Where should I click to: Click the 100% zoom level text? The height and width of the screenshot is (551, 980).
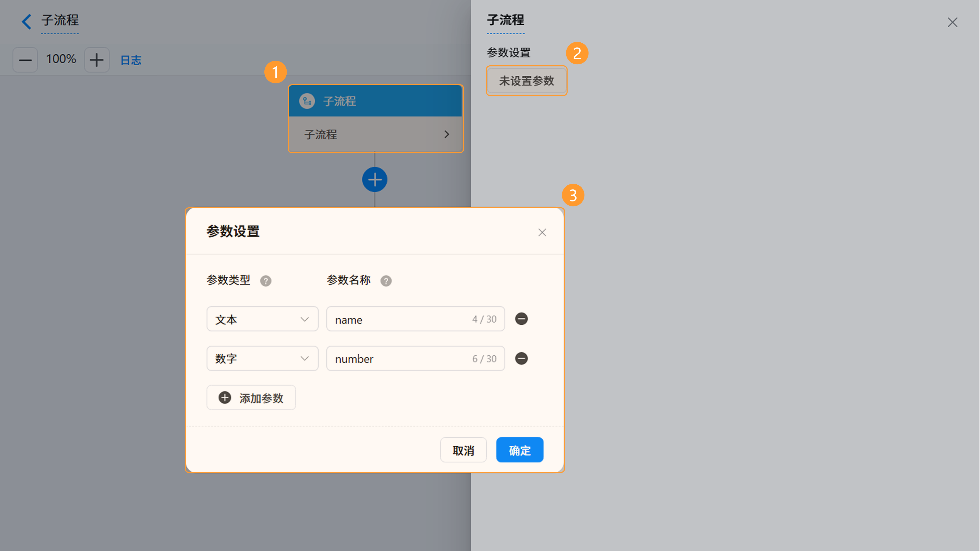[x=61, y=59]
